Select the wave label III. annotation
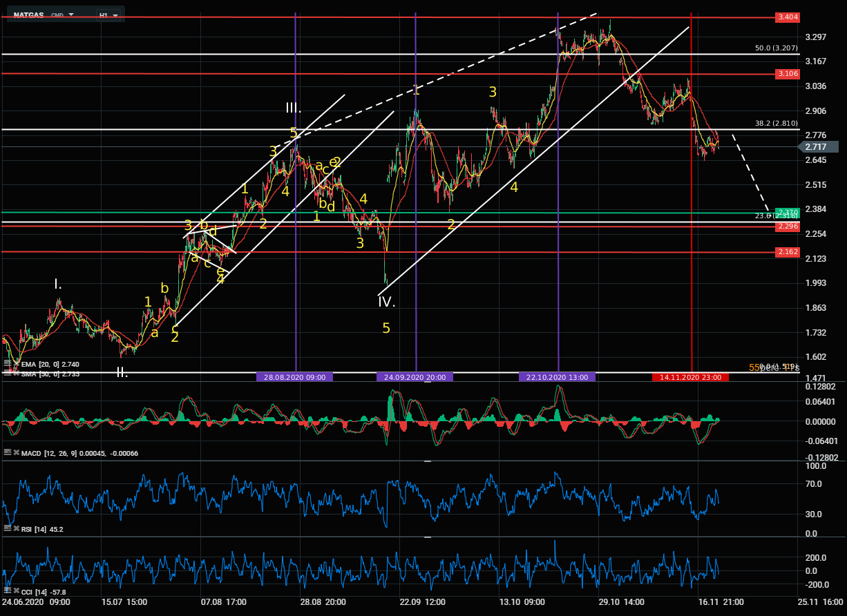The image size is (847, 616). click(293, 108)
